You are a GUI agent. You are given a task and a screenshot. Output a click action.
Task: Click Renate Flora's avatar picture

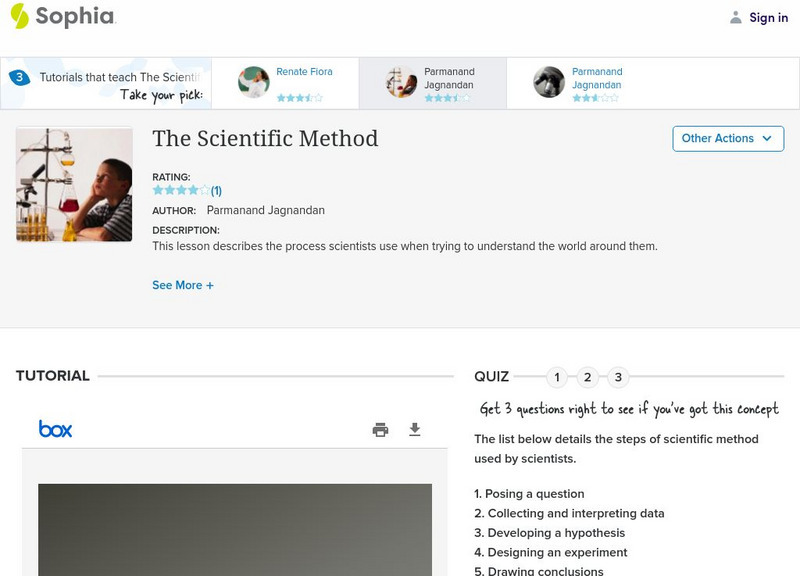click(x=254, y=82)
